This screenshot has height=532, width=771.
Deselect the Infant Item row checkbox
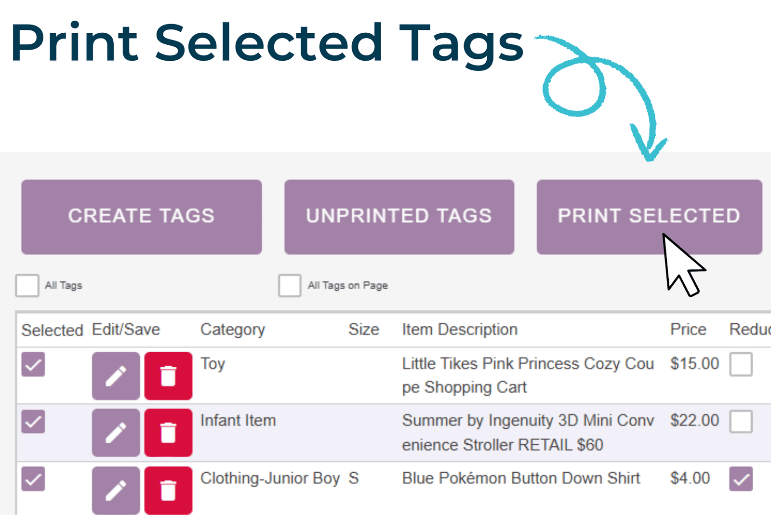(x=33, y=422)
